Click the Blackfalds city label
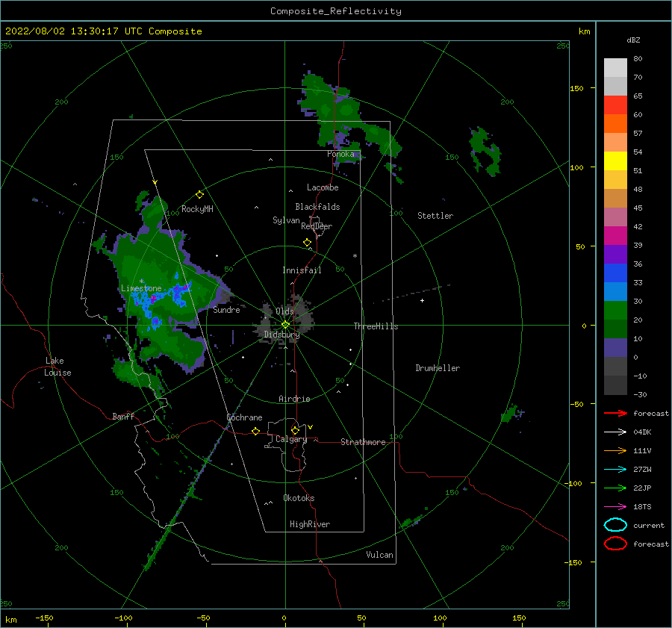The width and height of the screenshot is (672, 628). coord(317,207)
